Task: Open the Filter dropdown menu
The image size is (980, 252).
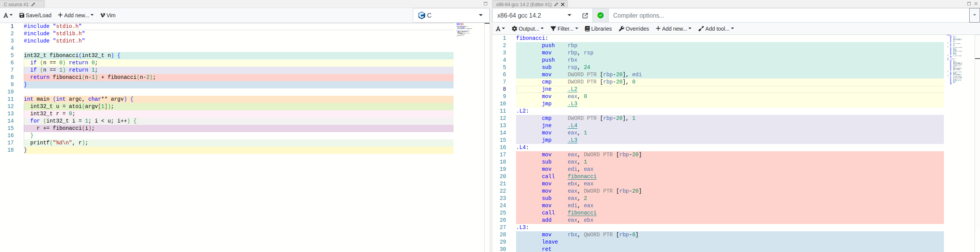Action: [564, 29]
